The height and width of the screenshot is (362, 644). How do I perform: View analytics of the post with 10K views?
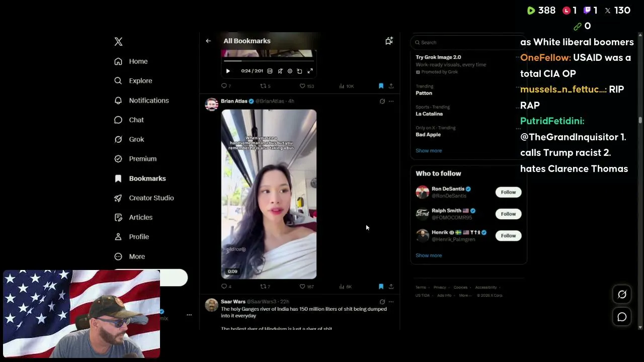point(346,86)
